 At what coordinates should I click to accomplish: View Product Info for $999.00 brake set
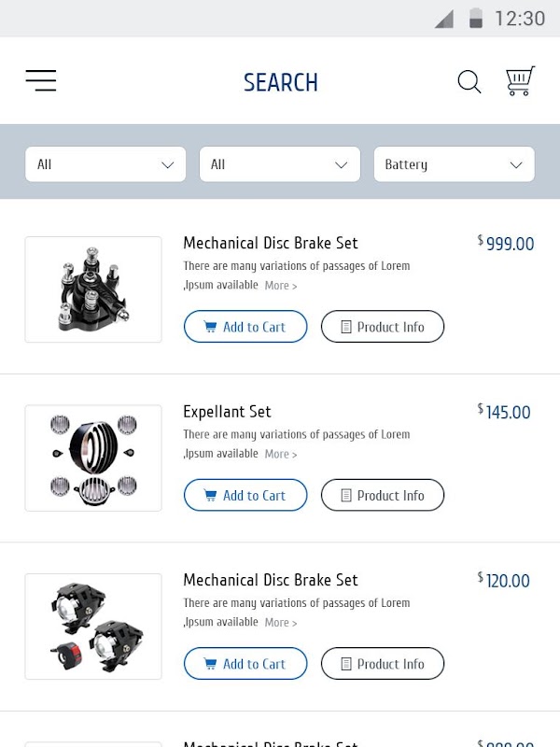coord(383,327)
